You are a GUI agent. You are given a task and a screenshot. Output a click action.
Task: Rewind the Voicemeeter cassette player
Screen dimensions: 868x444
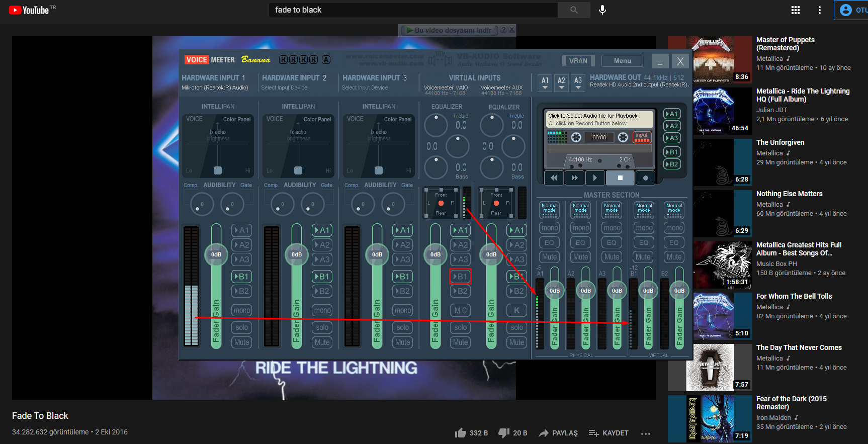[x=554, y=177]
